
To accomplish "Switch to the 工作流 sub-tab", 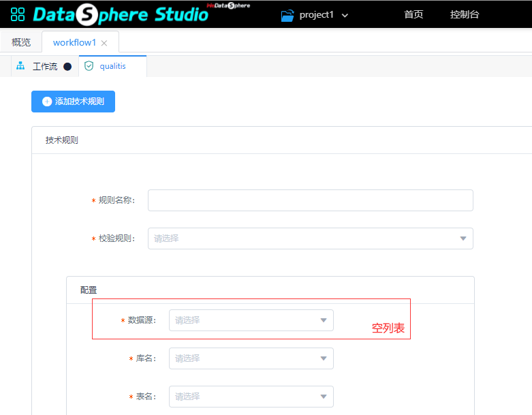I will pos(45,66).
